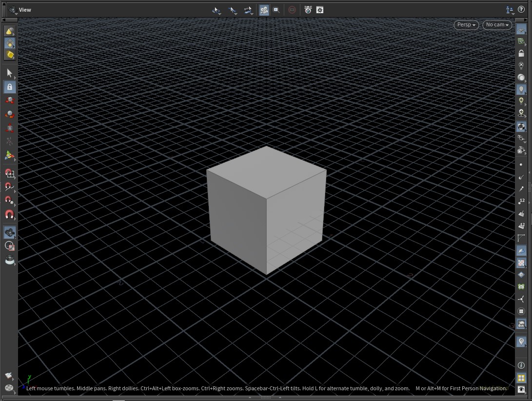Select the headlight-only lighting icon
This screenshot has height=401, width=532.
pyautogui.click(x=521, y=78)
